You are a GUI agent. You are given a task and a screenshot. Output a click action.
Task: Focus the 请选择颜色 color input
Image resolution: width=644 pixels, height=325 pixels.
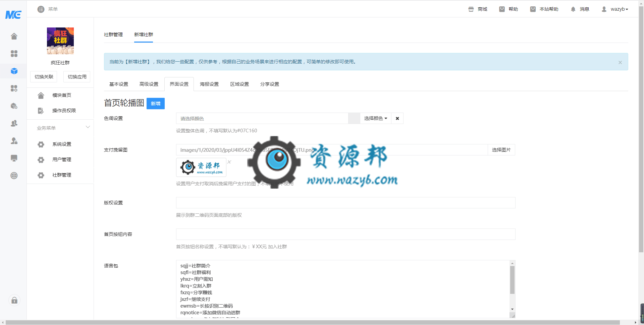tap(262, 118)
